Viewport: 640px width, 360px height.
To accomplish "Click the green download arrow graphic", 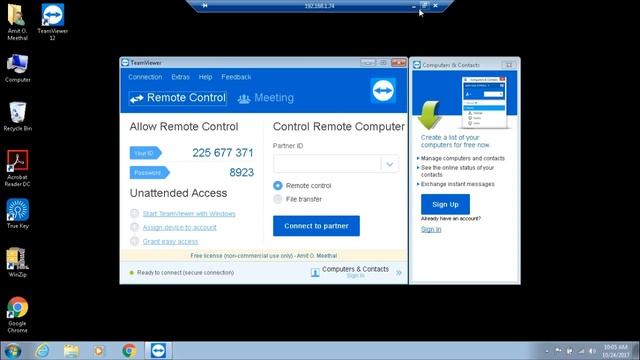I will click(x=429, y=115).
